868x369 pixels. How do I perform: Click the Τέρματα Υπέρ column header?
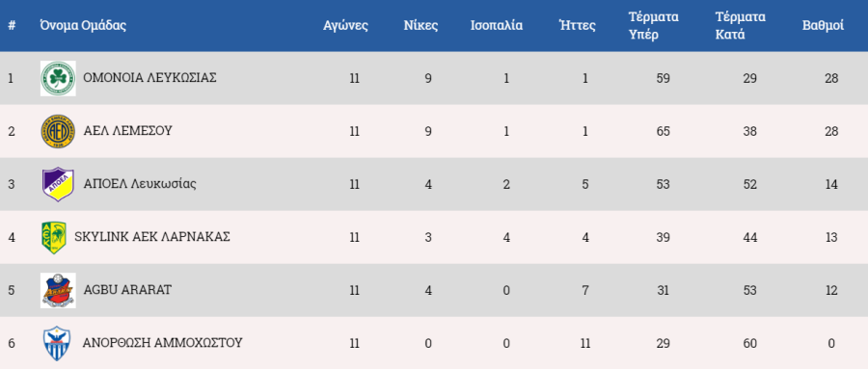654,25
